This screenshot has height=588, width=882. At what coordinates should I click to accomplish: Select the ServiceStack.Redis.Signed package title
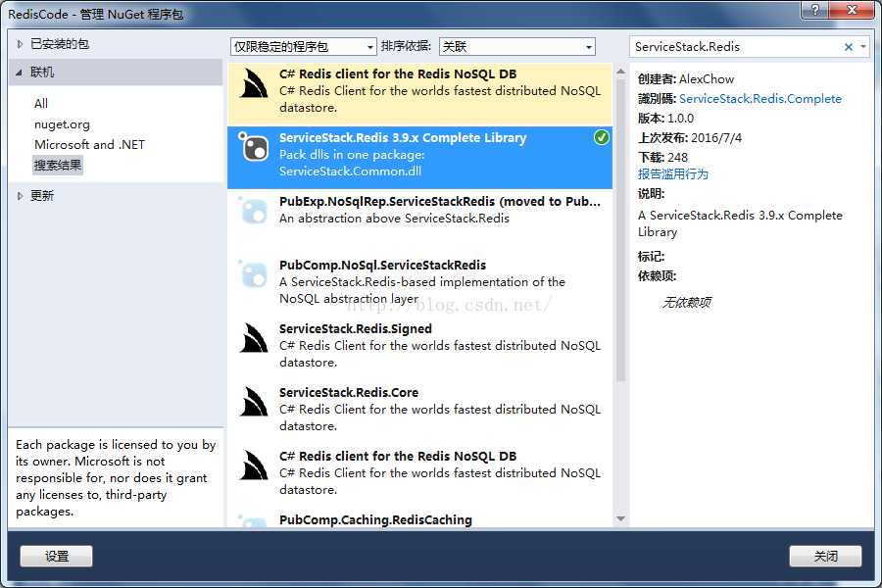click(x=356, y=328)
